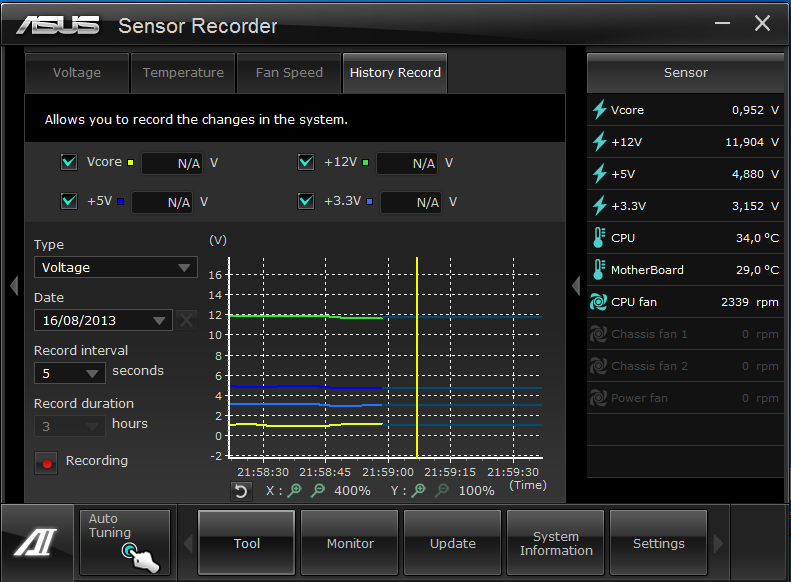Image resolution: width=791 pixels, height=582 pixels.
Task: Click the ASUS AI Suite logo button
Action: pos(36,542)
